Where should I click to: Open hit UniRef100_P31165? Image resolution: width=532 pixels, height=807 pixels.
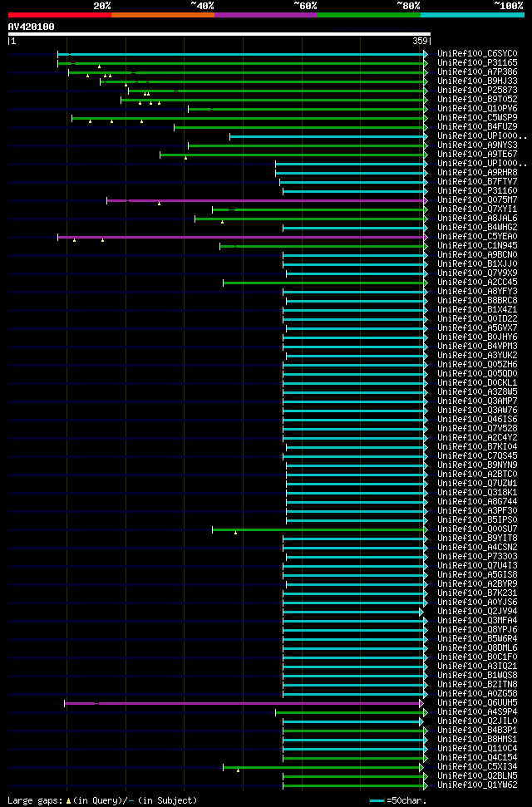477,63
